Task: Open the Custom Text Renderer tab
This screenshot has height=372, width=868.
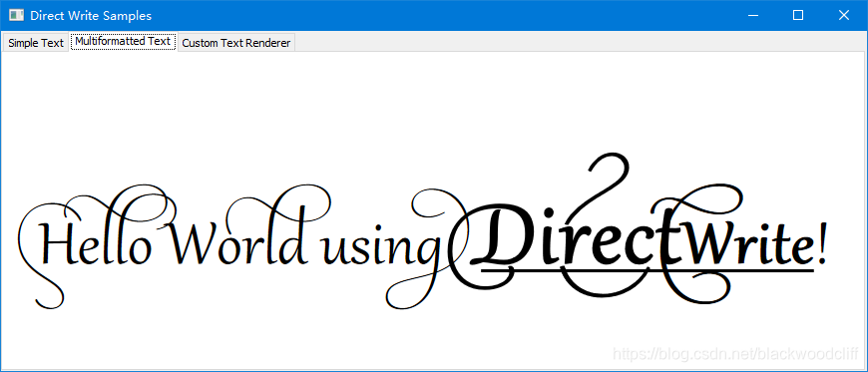Action: tap(236, 43)
